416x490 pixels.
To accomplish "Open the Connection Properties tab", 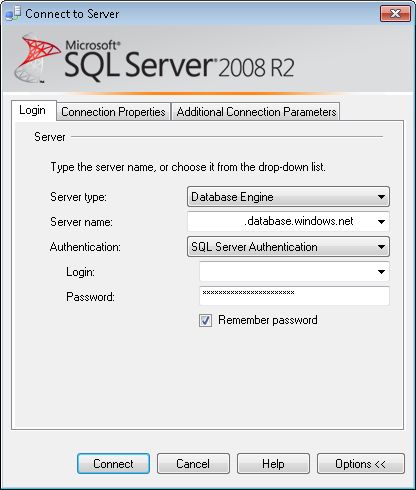I will 113,112.
